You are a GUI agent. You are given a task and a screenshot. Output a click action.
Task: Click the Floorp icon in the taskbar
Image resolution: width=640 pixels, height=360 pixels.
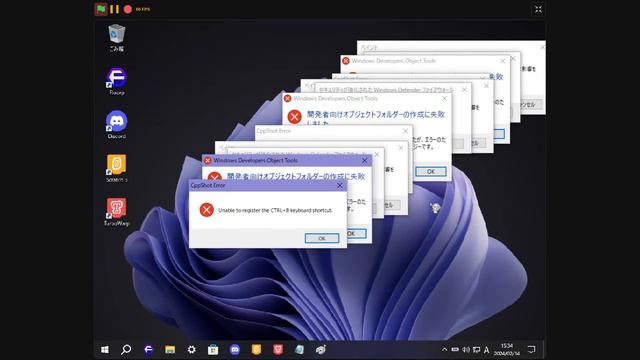tap(148, 350)
